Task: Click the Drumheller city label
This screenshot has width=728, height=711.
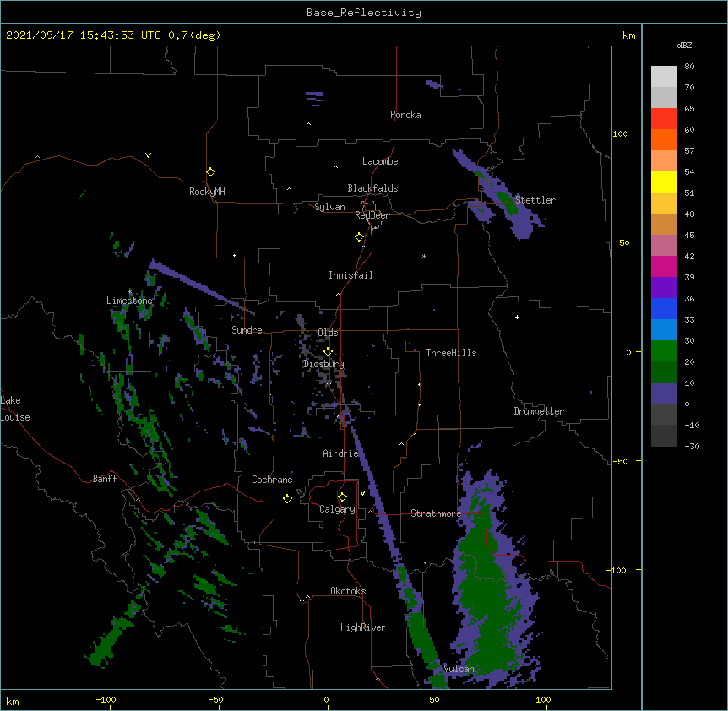Action: pos(539,411)
